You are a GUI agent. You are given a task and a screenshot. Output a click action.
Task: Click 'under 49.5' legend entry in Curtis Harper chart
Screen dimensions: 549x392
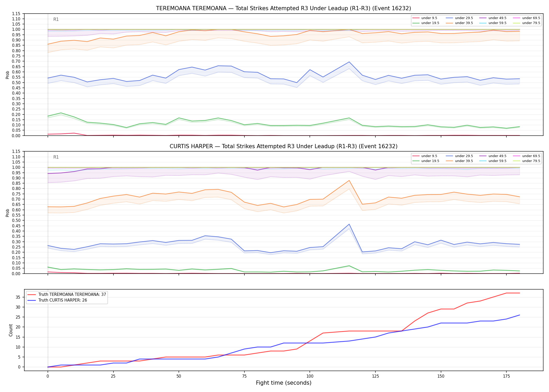(x=493, y=156)
